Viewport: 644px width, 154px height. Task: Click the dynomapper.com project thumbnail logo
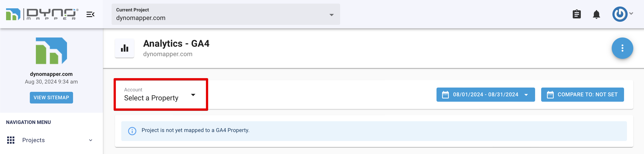coord(51,51)
